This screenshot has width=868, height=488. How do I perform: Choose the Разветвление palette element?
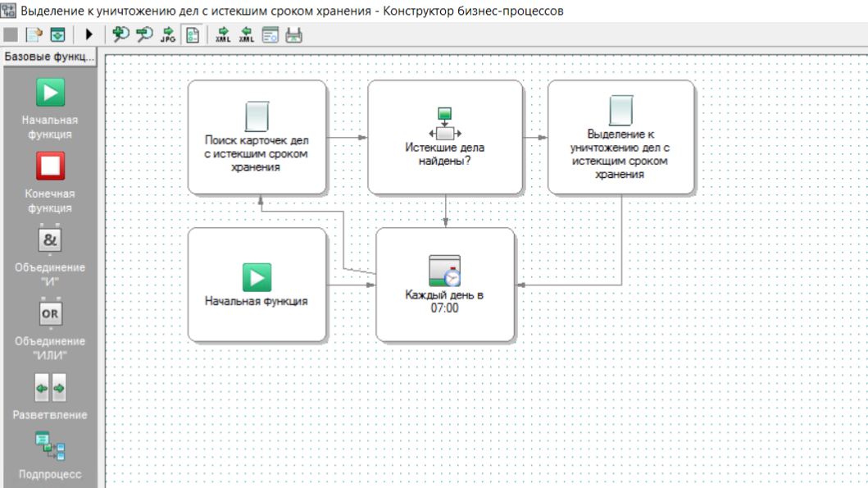(50, 386)
